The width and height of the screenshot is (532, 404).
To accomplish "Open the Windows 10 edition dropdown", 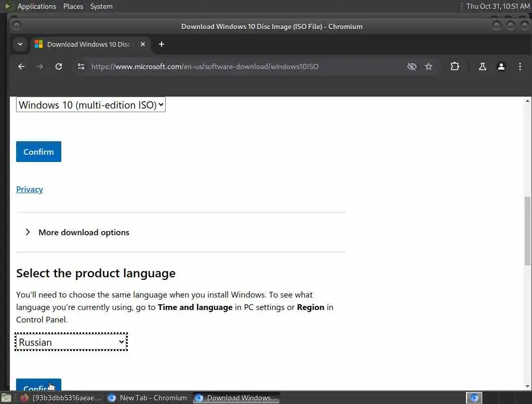I will click(x=90, y=105).
